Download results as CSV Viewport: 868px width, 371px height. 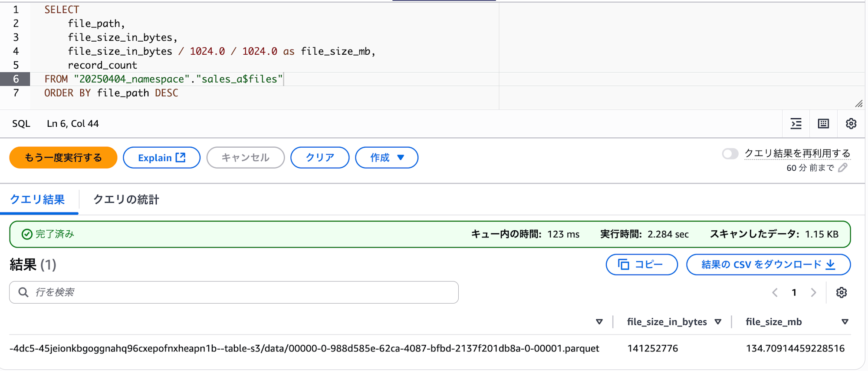(768, 265)
